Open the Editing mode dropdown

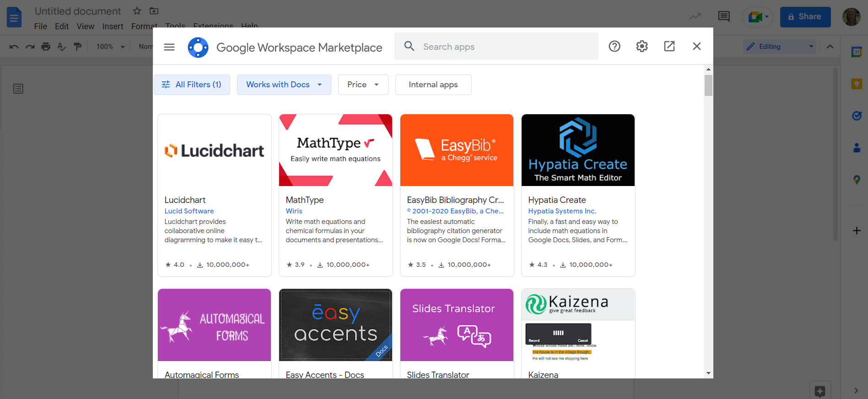pos(780,47)
